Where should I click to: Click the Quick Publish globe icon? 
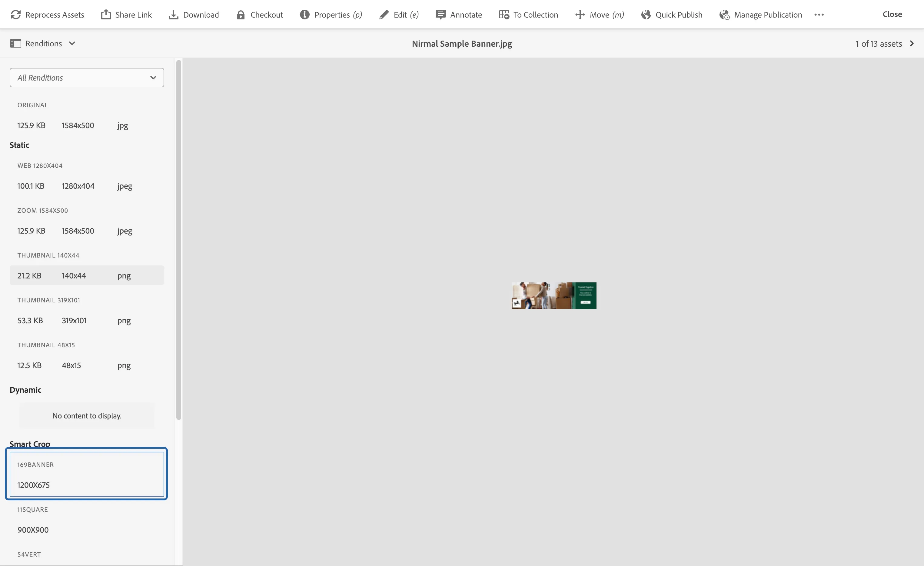pyautogui.click(x=646, y=15)
